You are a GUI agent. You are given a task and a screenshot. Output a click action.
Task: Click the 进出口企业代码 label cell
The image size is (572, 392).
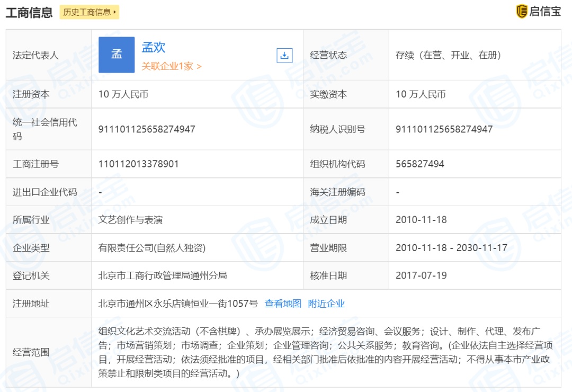coord(49,192)
